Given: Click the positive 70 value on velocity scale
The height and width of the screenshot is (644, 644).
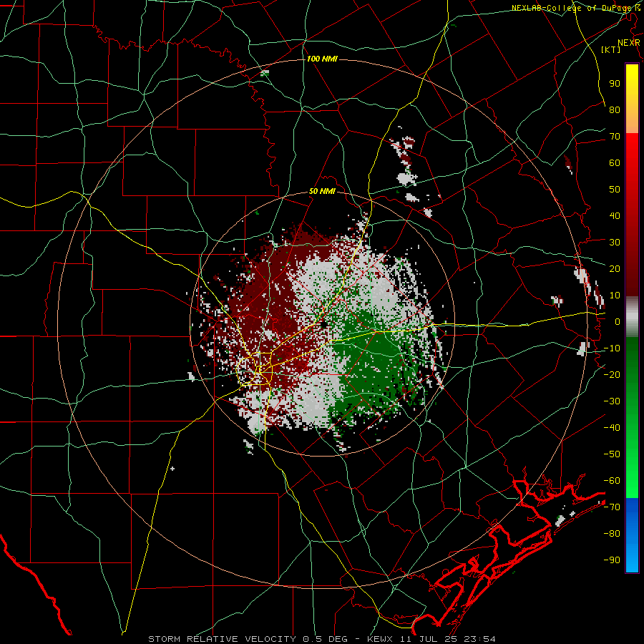Looking at the screenshot, I should (x=615, y=137).
